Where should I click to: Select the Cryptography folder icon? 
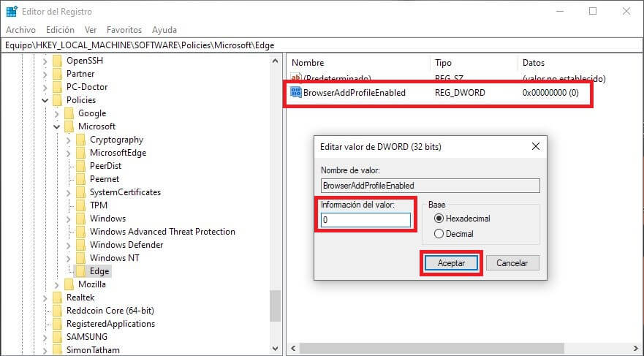click(x=81, y=139)
